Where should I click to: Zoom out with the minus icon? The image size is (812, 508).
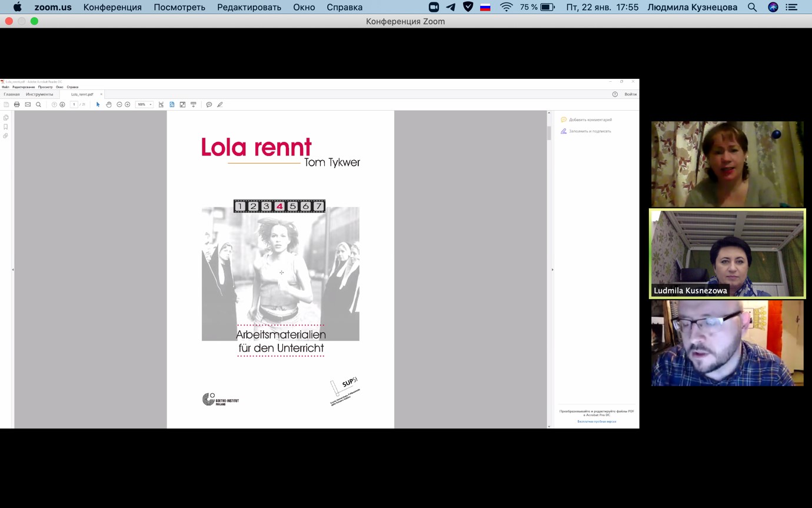pyautogui.click(x=119, y=104)
